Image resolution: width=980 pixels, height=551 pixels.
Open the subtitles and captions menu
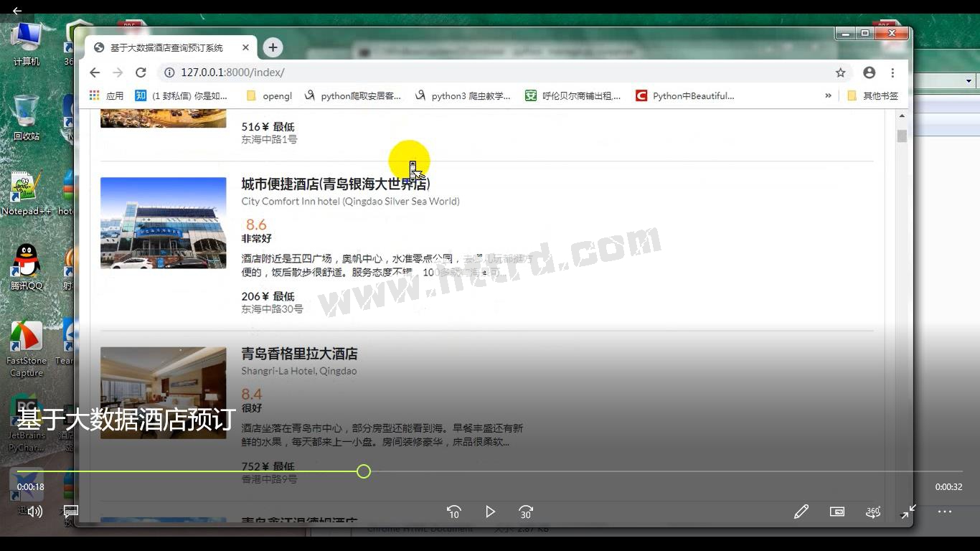71,512
